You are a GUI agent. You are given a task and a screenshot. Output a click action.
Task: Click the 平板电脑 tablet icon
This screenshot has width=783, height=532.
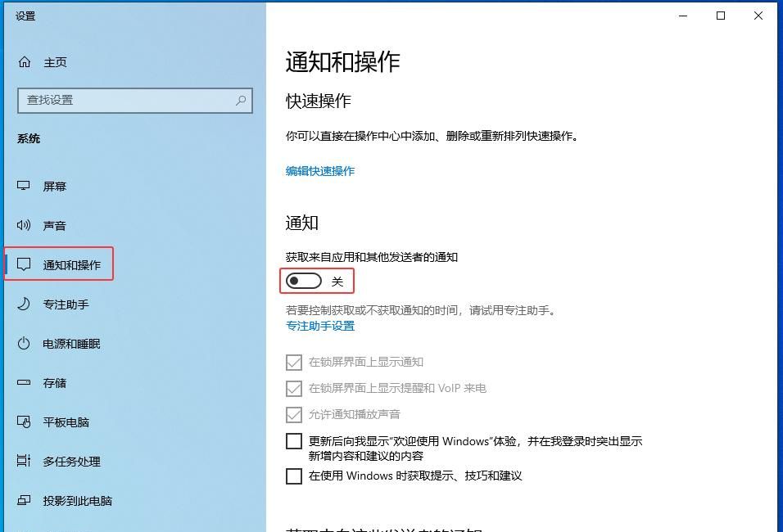(23, 422)
